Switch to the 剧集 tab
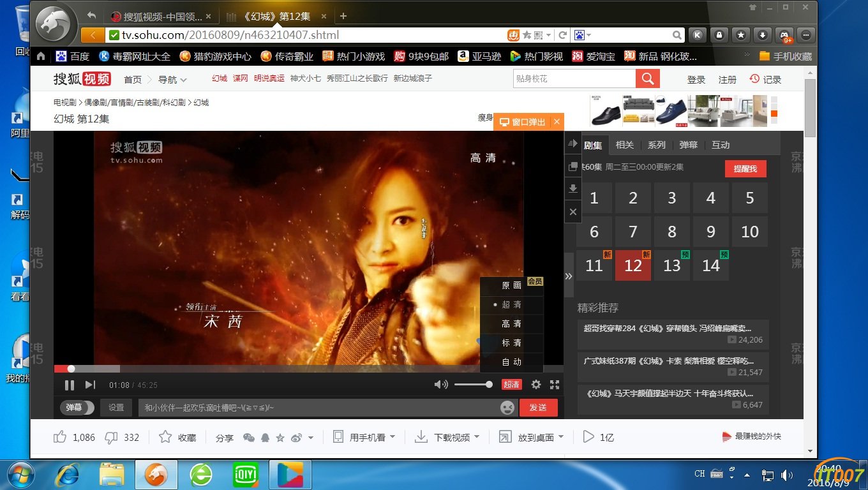This screenshot has width=868, height=490. point(593,145)
